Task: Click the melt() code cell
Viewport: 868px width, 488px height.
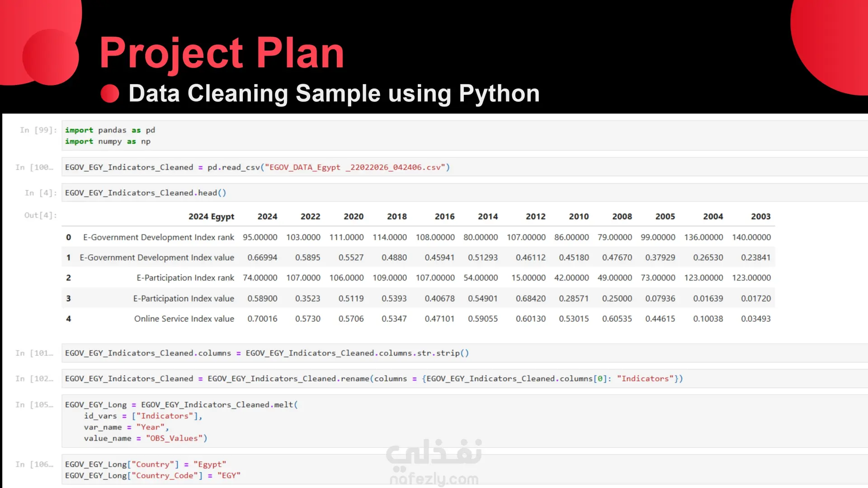Action: (465, 421)
